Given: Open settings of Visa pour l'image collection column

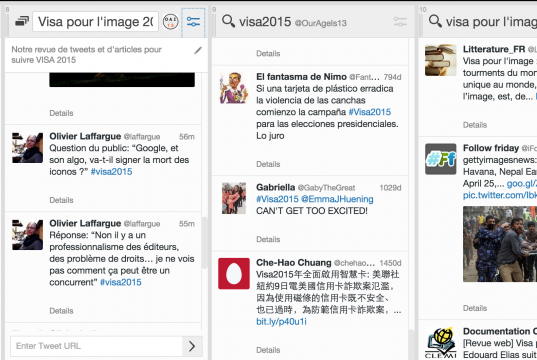Looking at the screenshot, I should pyautogui.click(x=193, y=22).
